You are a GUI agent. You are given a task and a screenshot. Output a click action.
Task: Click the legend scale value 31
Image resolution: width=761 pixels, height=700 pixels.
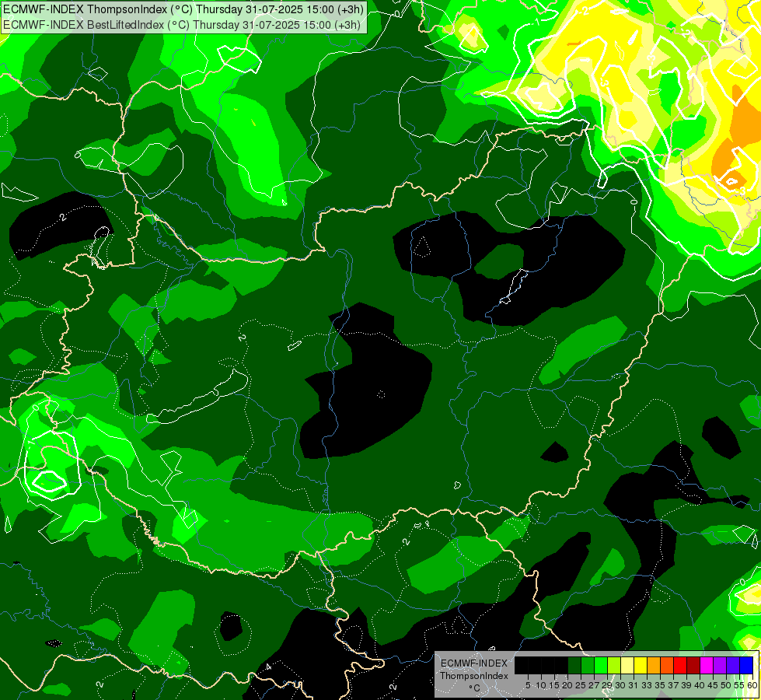click(634, 685)
